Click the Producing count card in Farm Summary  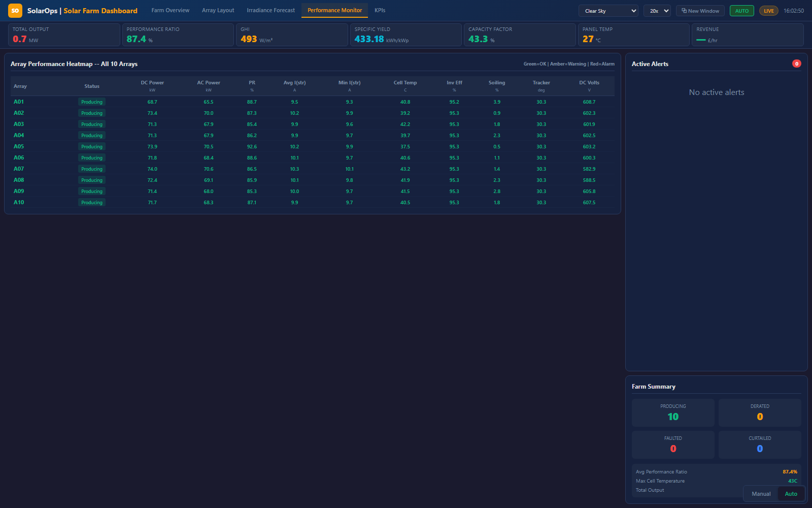[673, 412]
